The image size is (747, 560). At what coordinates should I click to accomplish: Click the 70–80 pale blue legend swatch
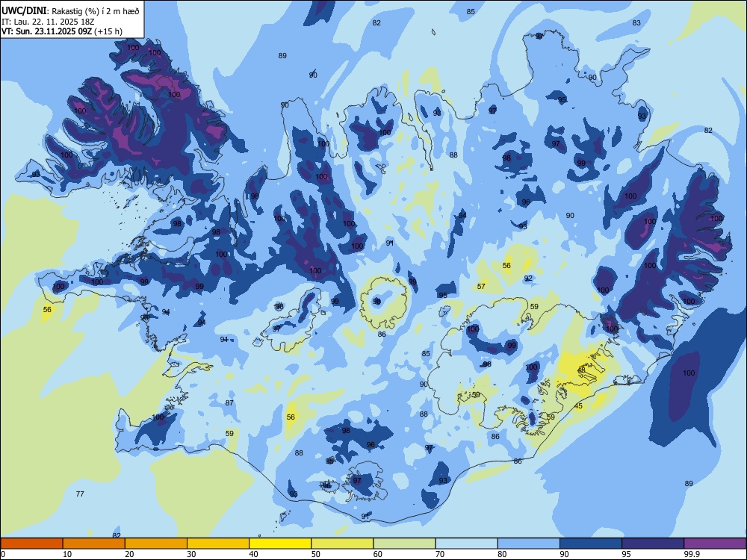466,544
